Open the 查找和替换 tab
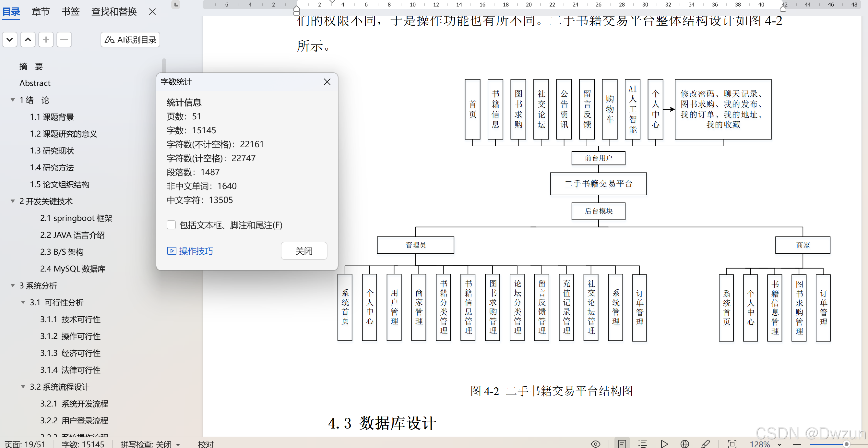Viewport: 868px width, 448px height. click(x=114, y=11)
